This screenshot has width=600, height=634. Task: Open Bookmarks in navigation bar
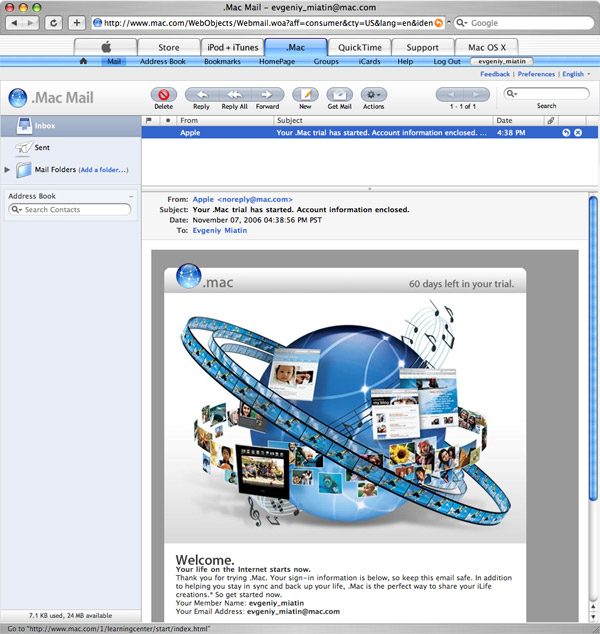click(x=222, y=61)
